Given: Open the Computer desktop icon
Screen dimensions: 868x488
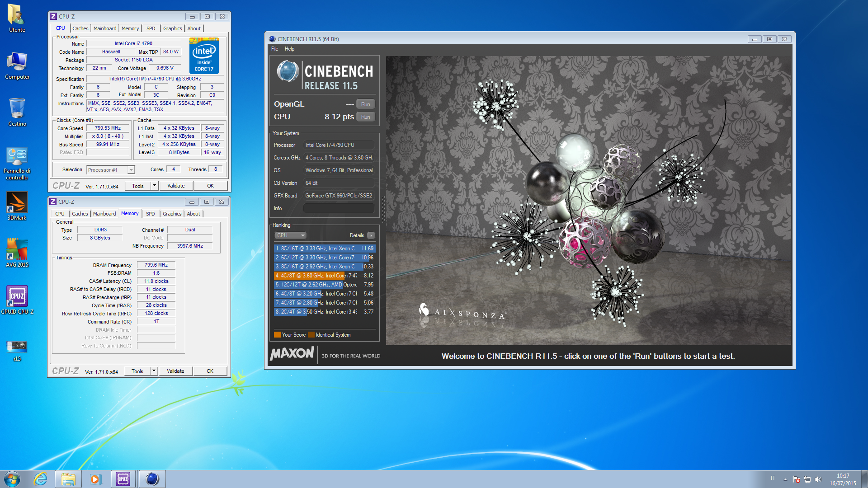Looking at the screenshot, I should click(17, 66).
